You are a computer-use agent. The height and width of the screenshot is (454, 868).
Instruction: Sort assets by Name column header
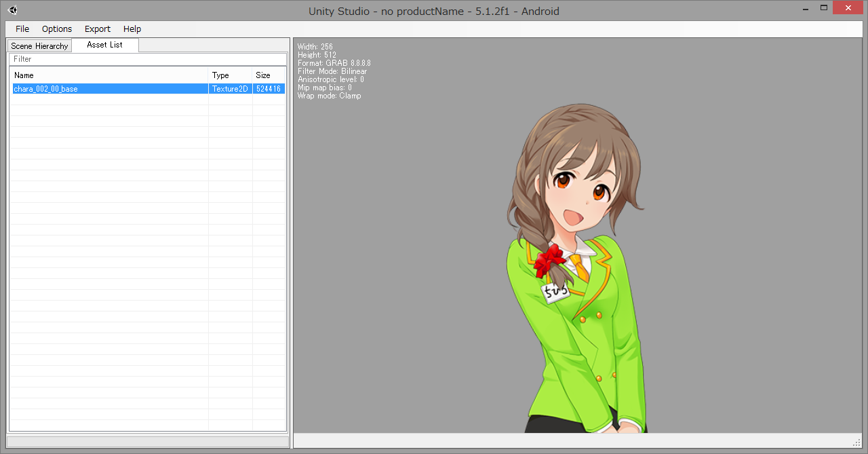[108, 75]
